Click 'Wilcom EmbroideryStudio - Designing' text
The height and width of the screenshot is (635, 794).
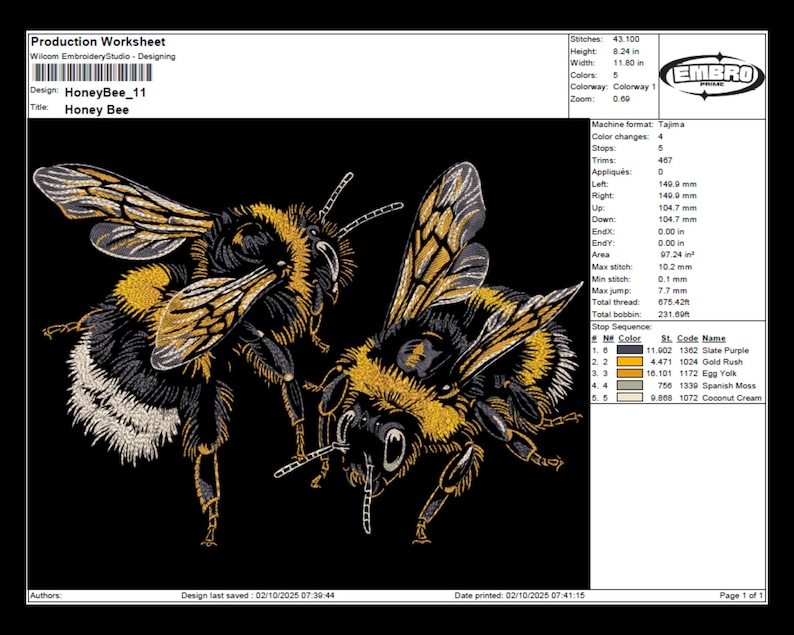click(103, 56)
